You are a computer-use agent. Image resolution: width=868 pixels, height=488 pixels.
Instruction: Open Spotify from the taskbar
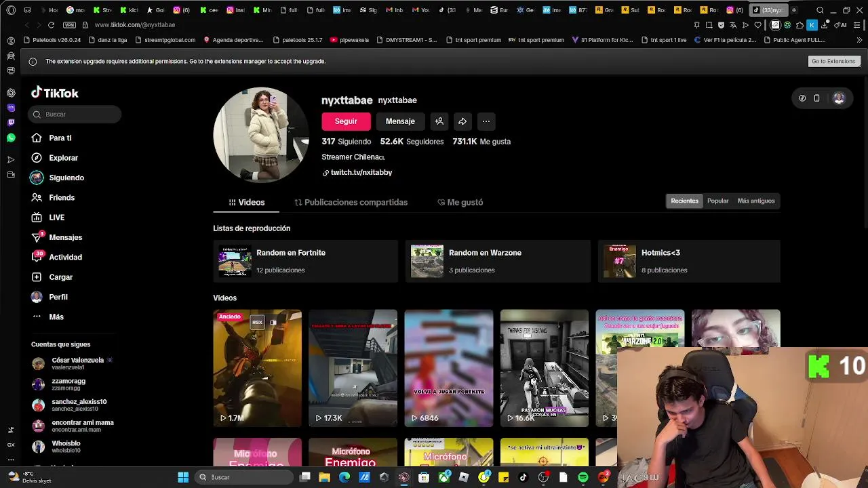point(583,477)
